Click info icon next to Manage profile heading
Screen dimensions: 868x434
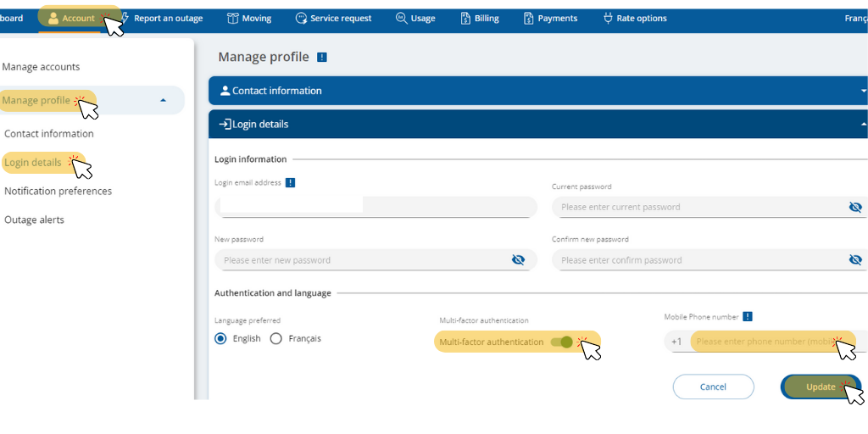321,57
